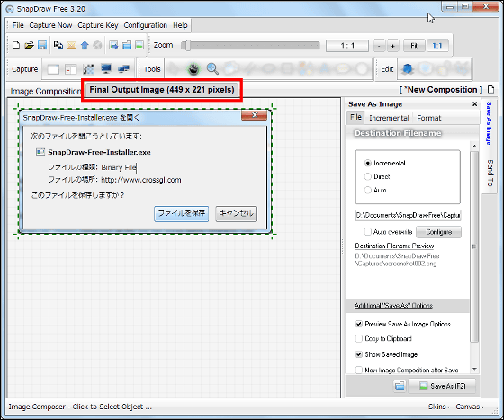The image size is (504, 420).
Task: Capture a window object with the second Capture icon
Action: pos(71,69)
